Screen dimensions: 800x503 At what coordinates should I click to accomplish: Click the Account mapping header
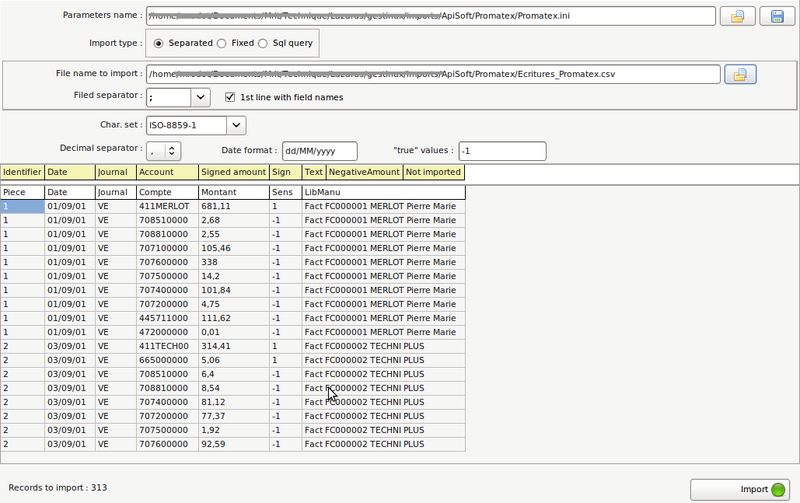coord(167,172)
